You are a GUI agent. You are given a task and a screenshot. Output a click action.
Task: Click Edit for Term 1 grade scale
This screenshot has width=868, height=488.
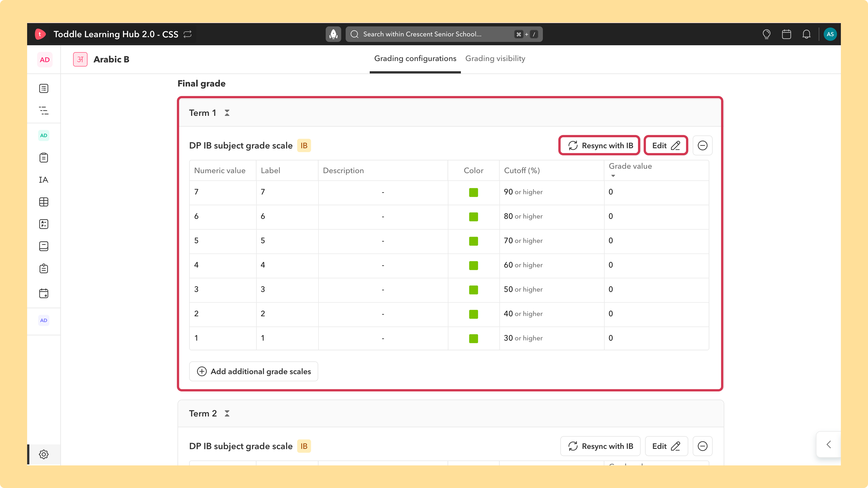pos(666,145)
